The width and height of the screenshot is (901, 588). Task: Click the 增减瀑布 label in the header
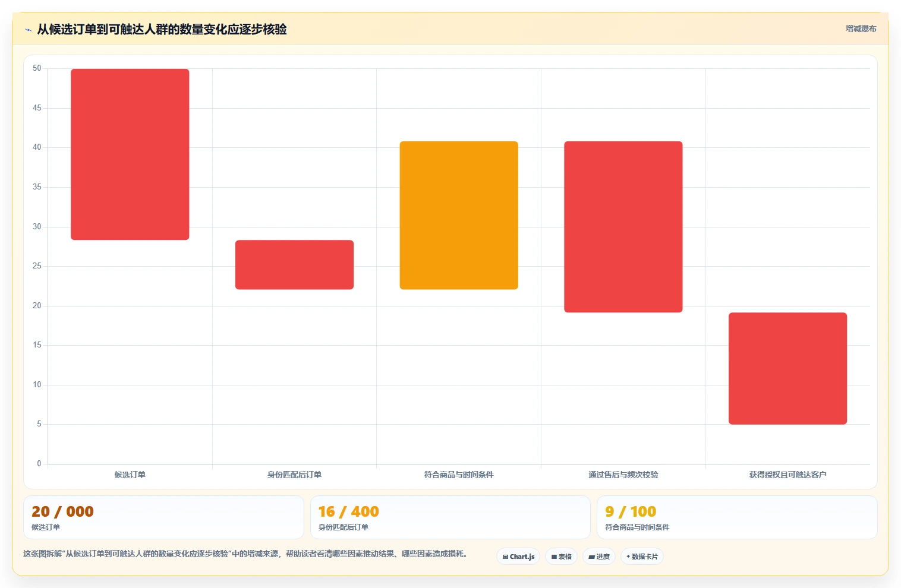tap(861, 29)
